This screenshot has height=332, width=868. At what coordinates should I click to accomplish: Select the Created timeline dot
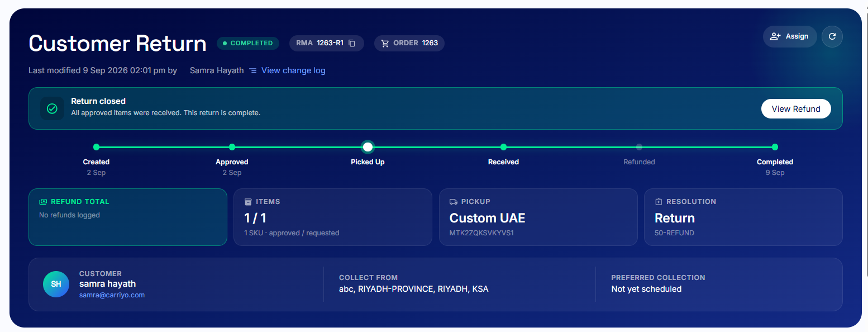pyautogui.click(x=96, y=147)
